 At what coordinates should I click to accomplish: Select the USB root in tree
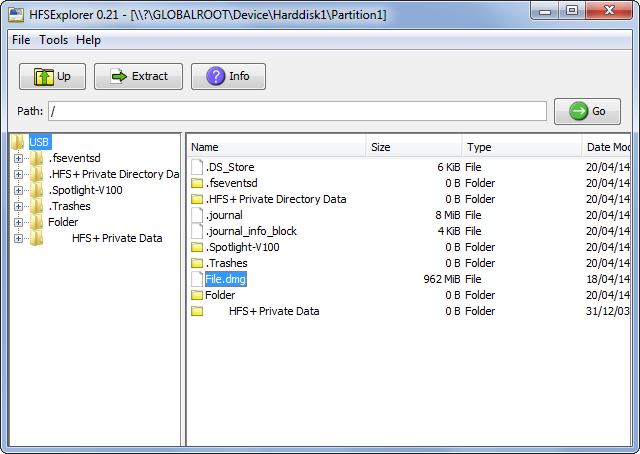point(39,142)
